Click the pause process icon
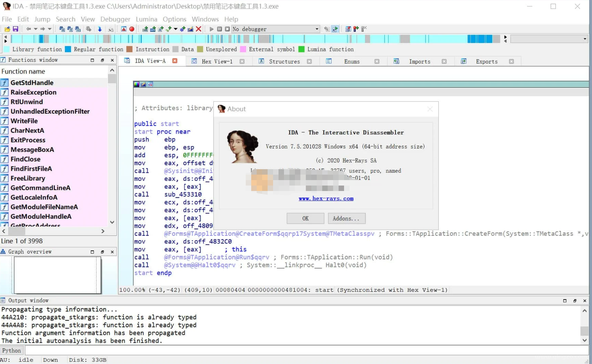 (x=219, y=29)
